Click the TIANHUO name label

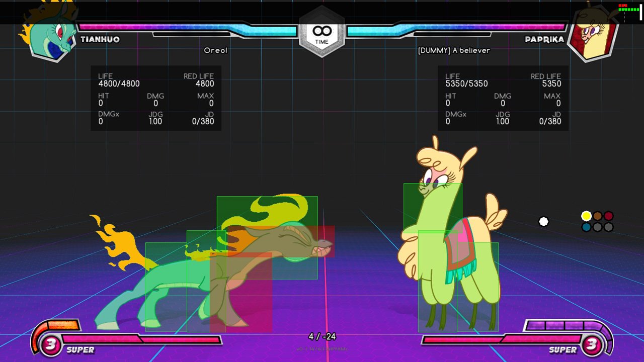coord(100,39)
